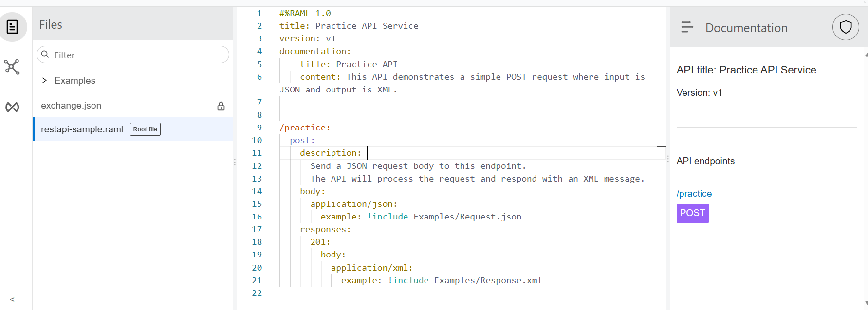Click the project validation shield icon
The width and height of the screenshot is (868, 310).
[846, 27]
